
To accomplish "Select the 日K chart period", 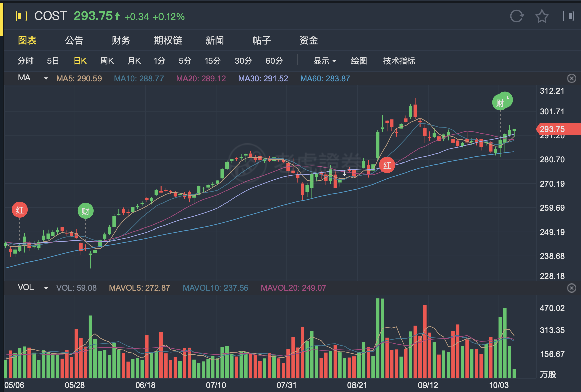I will click(x=80, y=61).
